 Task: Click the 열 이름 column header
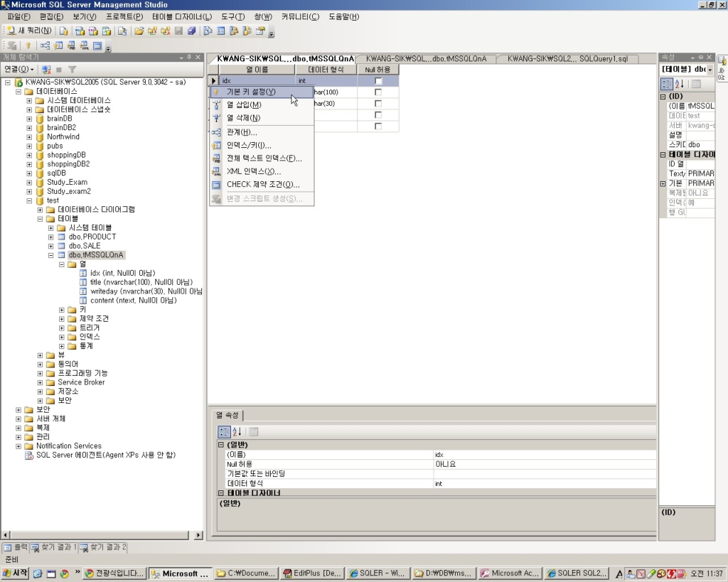257,70
